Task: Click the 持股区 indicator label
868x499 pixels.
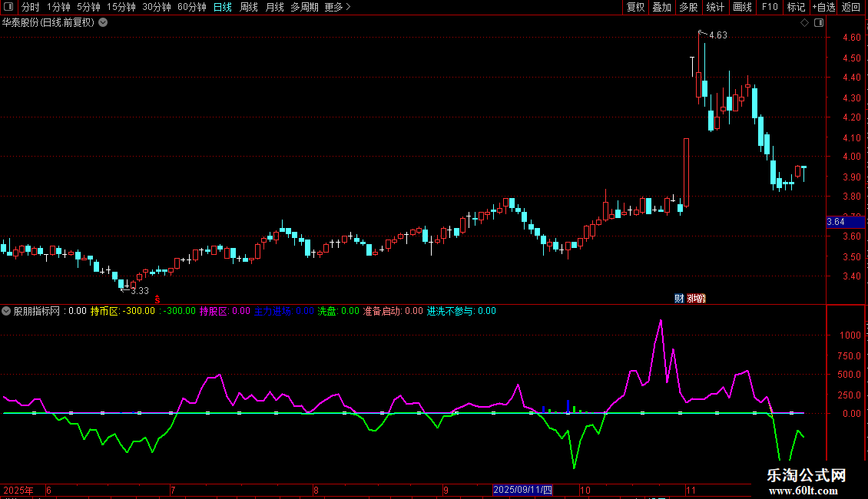Action: [214, 311]
